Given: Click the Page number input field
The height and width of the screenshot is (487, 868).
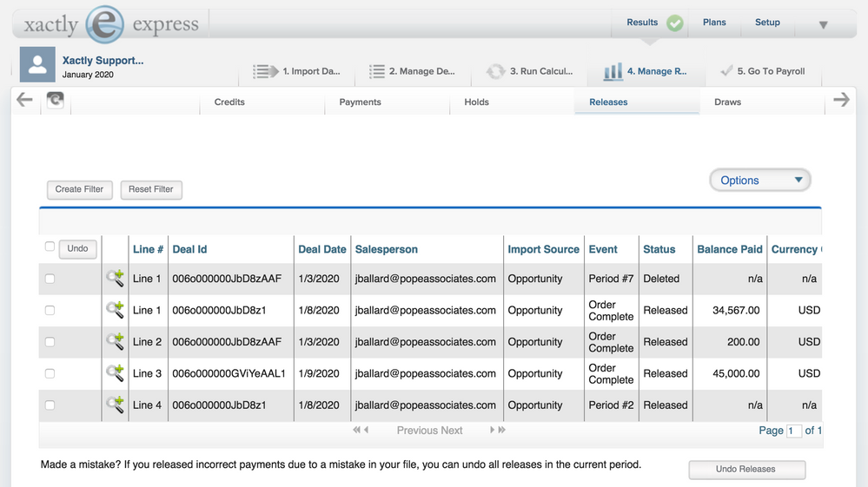Looking at the screenshot, I should 794,431.
